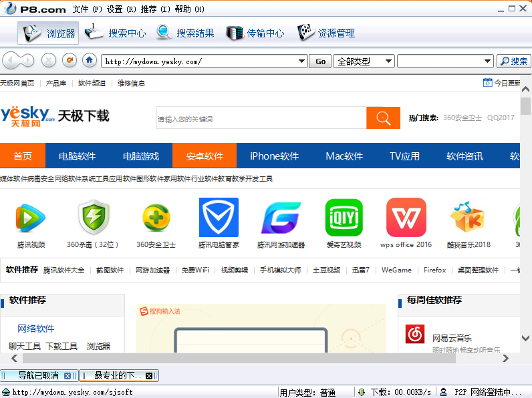The image size is (532, 398).
Task: Open the Mac软件 navigation tab
Action: (x=344, y=156)
